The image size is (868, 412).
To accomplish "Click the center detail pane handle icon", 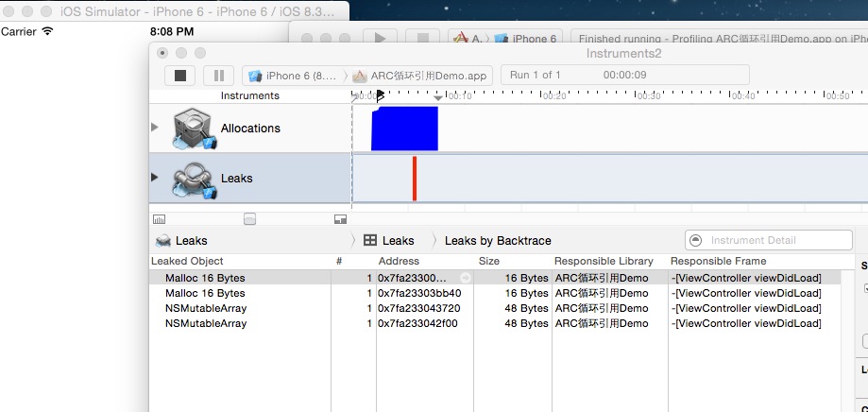I will pos(249,219).
